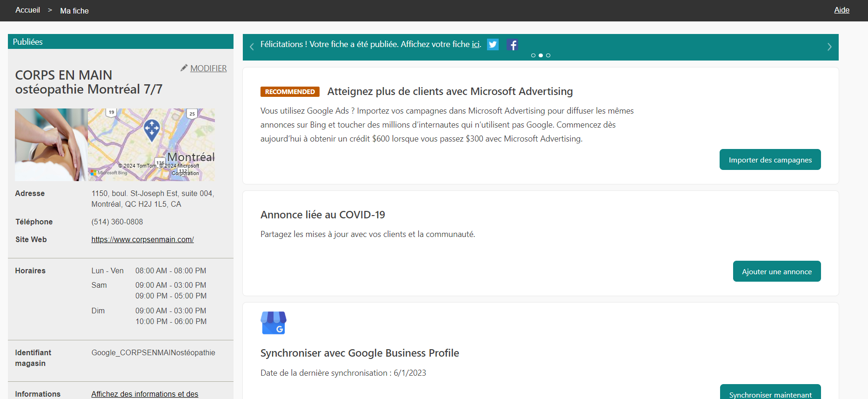Image resolution: width=868 pixels, height=399 pixels.
Task: Open the corpsenmain.com website link
Action: [x=142, y=239]
